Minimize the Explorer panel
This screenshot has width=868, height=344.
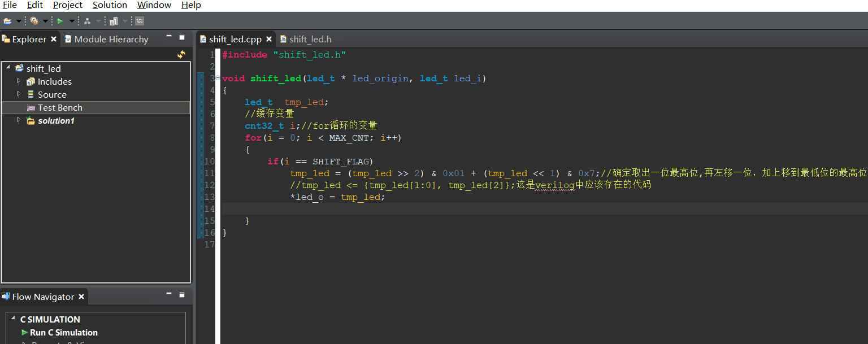tap(169, 37)
